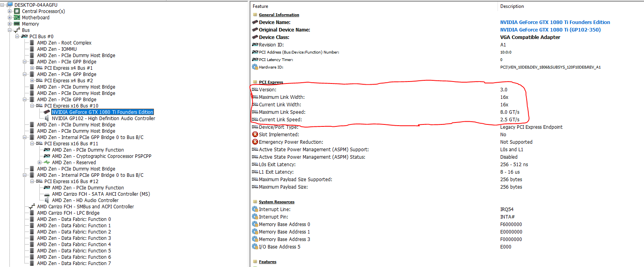
Task: Click the PCI Bus #0 icon
Action: [24, 36]
